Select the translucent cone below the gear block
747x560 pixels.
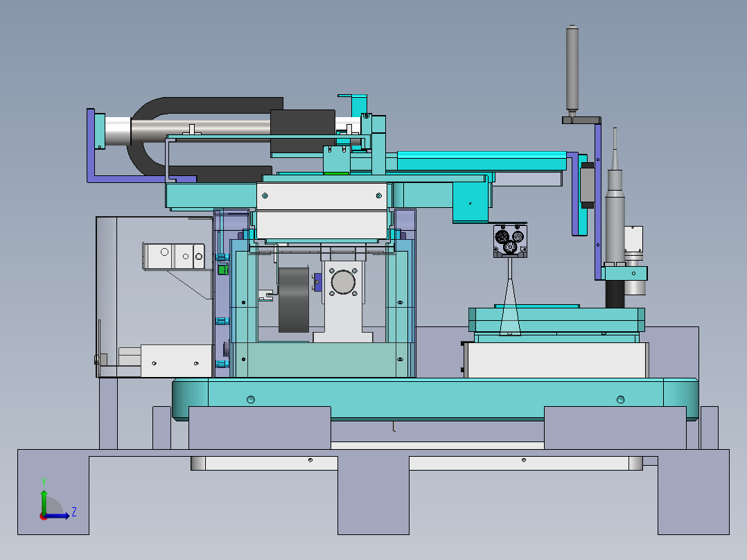pyautogui.click(x=510, y=307)
